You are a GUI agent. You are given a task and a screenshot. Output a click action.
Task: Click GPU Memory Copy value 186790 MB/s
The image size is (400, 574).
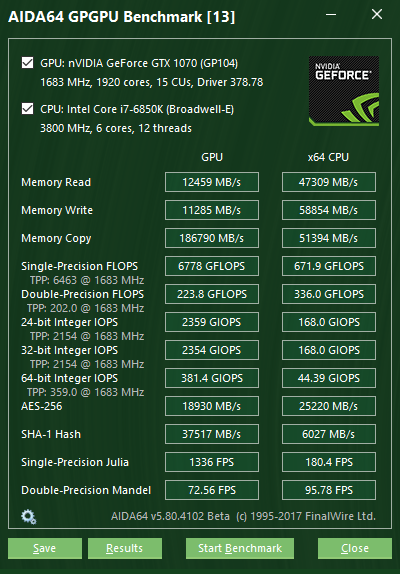[212, 238]
